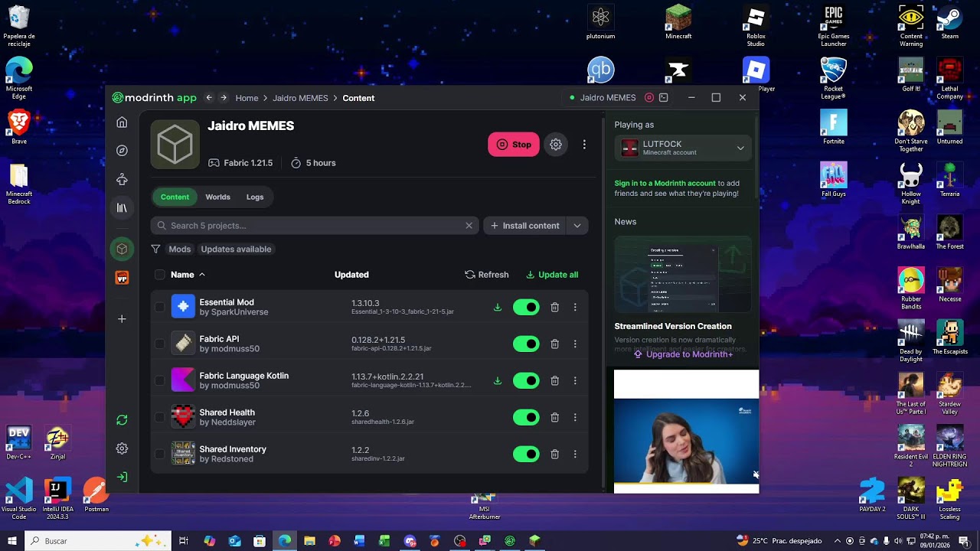The image size is (980, 551).
Task: Switch to the Worlds tab
Action: coord(217,197)
